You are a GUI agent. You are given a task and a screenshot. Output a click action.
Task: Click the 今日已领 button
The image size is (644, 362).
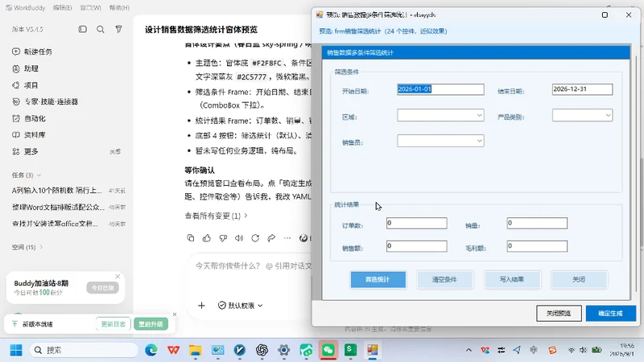click(103, 288)
